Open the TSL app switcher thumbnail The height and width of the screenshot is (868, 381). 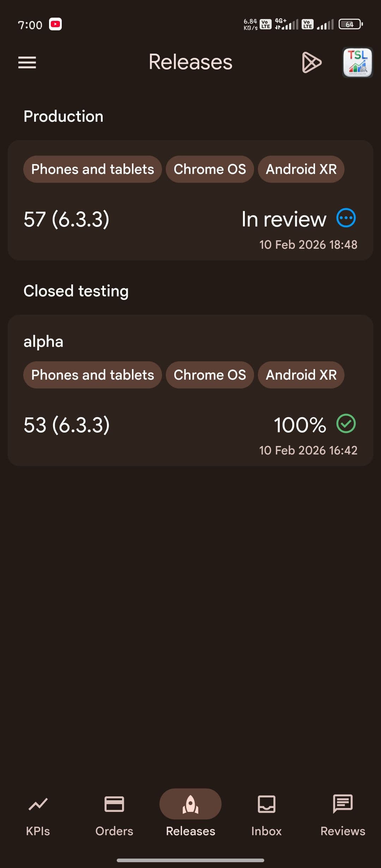(357, 62)
